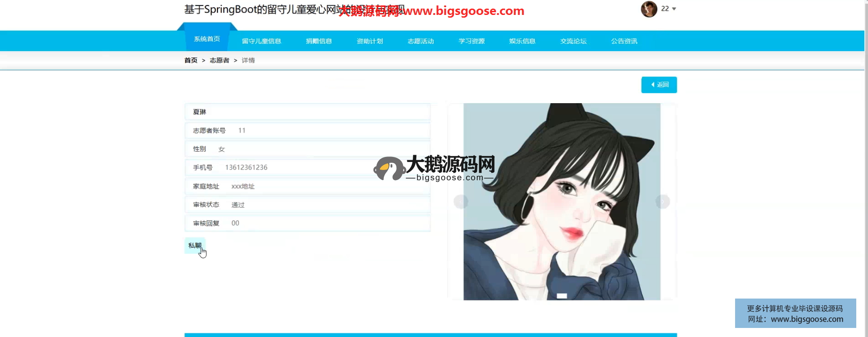Click 首页 breadcrumb link
This screenshot has width=868, height=337.
[191, 61]
